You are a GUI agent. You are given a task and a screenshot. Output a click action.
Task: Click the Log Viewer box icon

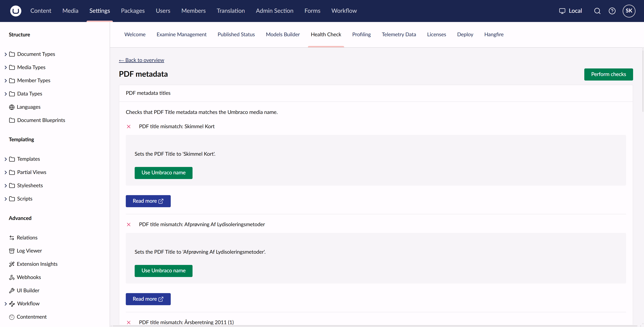click(12, 251)
